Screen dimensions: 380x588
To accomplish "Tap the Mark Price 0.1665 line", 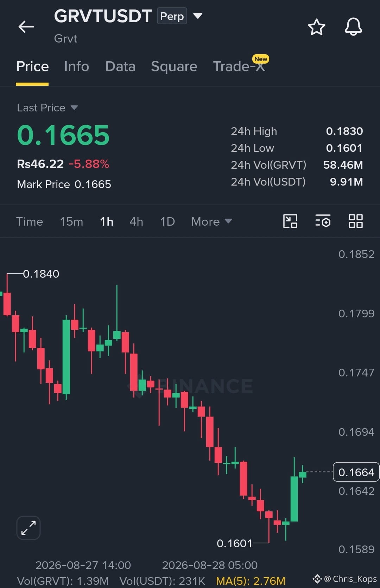I will (64, 184).
